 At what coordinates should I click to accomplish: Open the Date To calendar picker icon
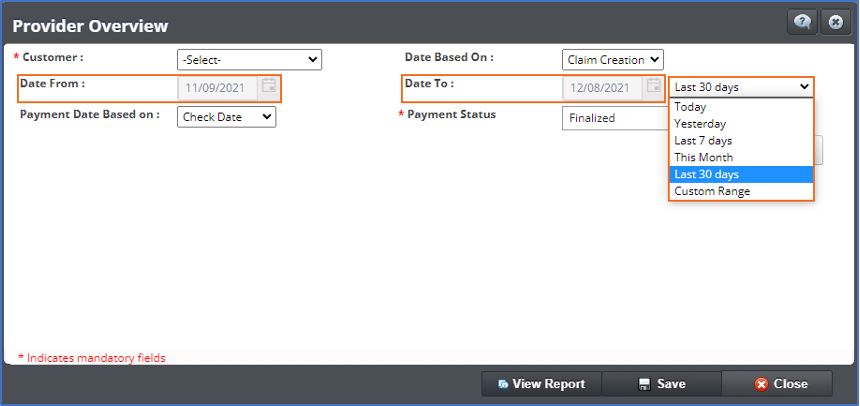pos(653,87)
